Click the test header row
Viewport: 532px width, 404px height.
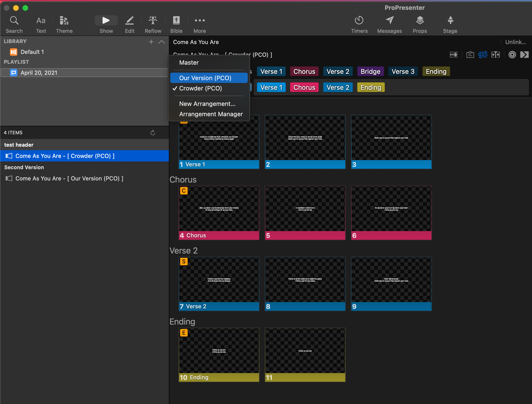84,145
